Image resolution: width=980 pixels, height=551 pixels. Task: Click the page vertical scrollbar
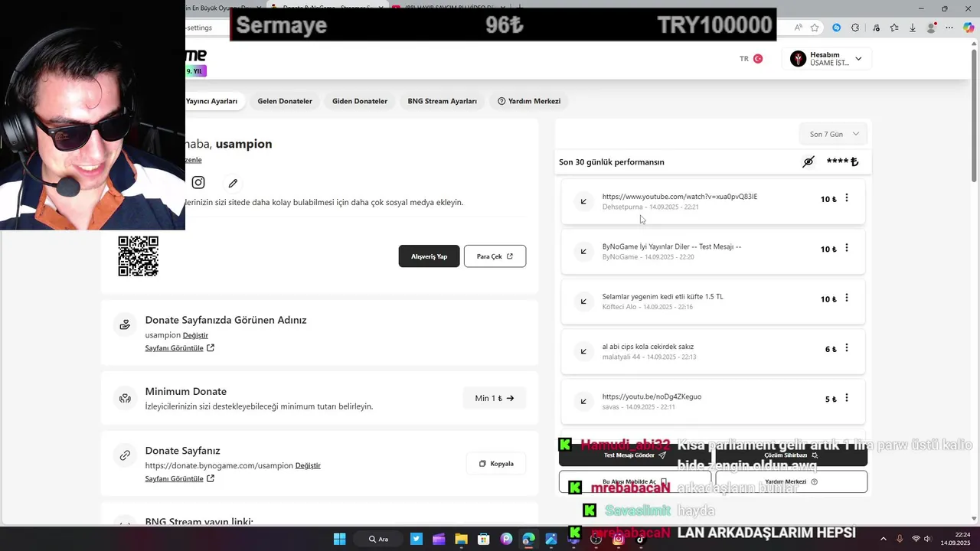click(975, 115)
